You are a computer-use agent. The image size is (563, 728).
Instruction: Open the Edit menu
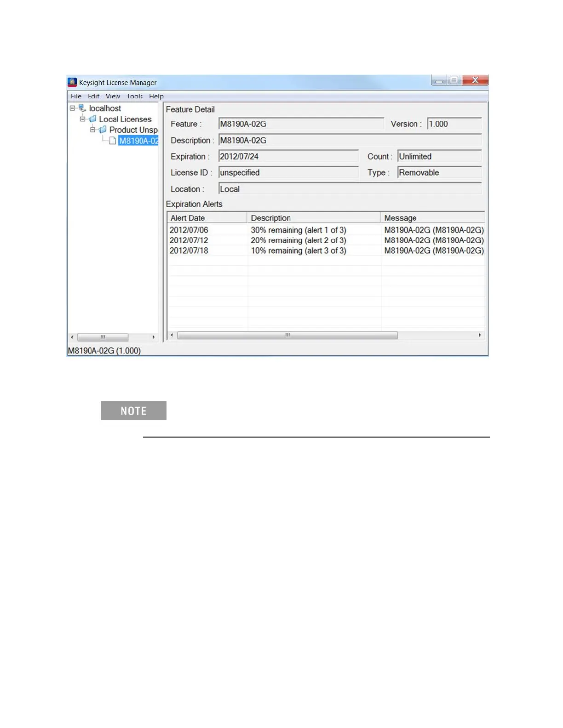pos(93,96)
